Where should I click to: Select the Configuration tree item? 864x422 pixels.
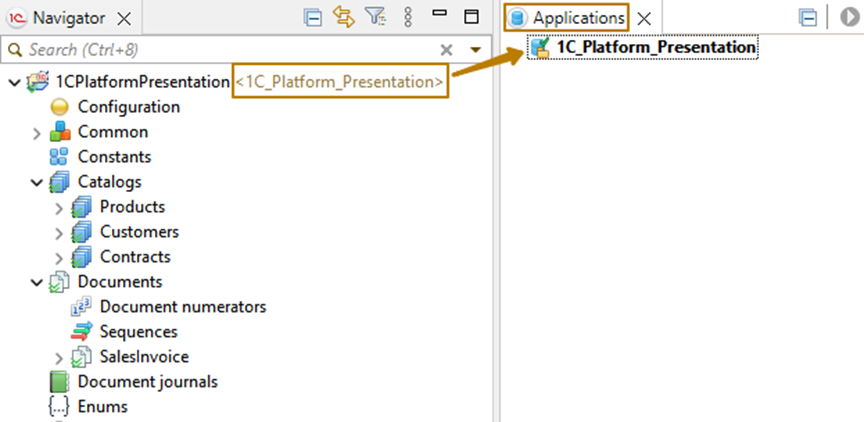pos(128,107)
